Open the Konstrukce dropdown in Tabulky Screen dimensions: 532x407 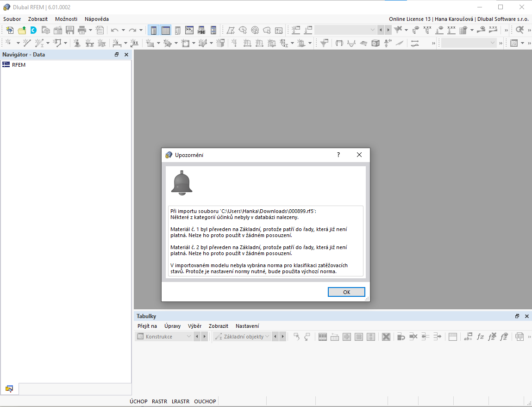(x=164, y=337)
